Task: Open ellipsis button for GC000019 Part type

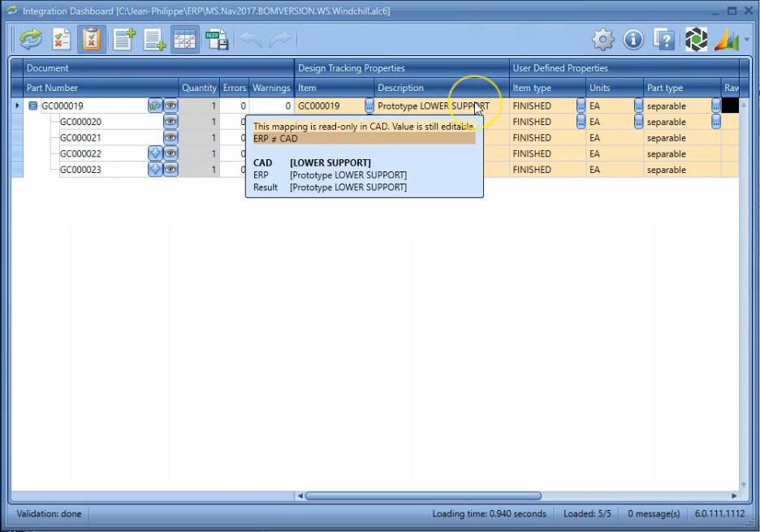Action: click(716, 106)
